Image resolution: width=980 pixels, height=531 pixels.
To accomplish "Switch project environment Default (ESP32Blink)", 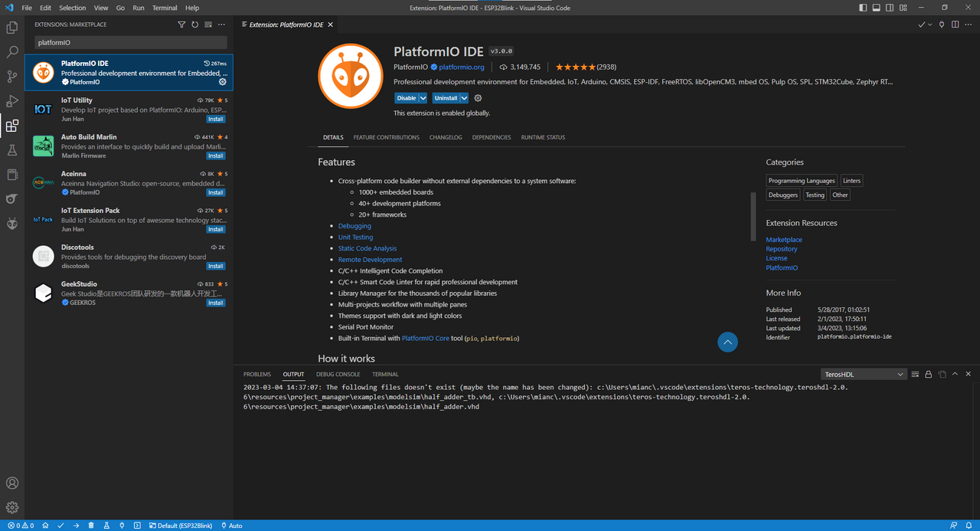I will (179, 526).
